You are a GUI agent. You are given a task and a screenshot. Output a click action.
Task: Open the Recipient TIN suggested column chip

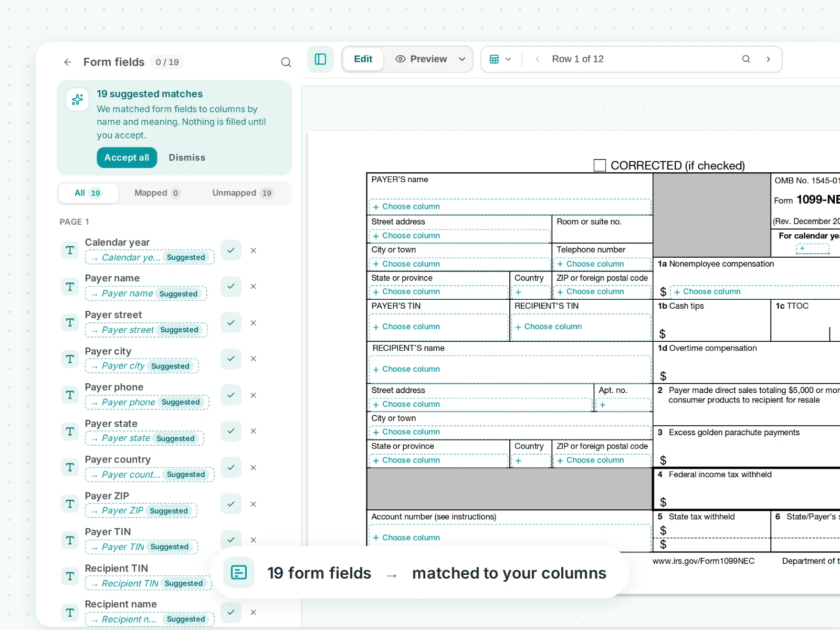149,583
